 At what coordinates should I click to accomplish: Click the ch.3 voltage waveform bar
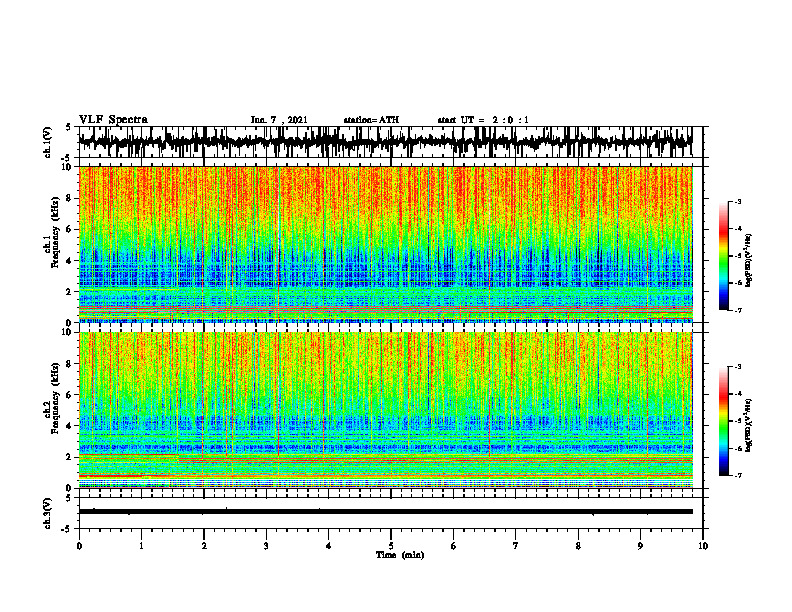click(x=385, y=512)
